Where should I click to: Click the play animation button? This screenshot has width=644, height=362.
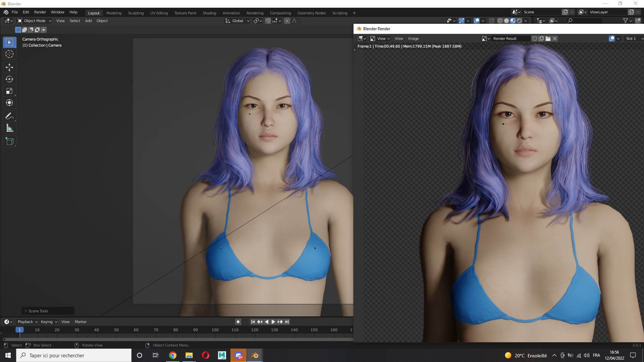(x=273, y=322)
